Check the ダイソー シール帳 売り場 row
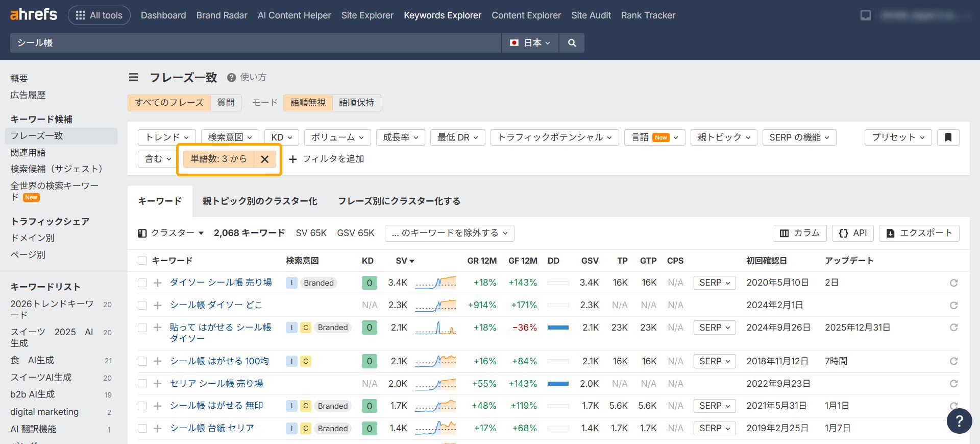This screenshot has height=444, width=980. pyautogui.click(x=142, y=283)
